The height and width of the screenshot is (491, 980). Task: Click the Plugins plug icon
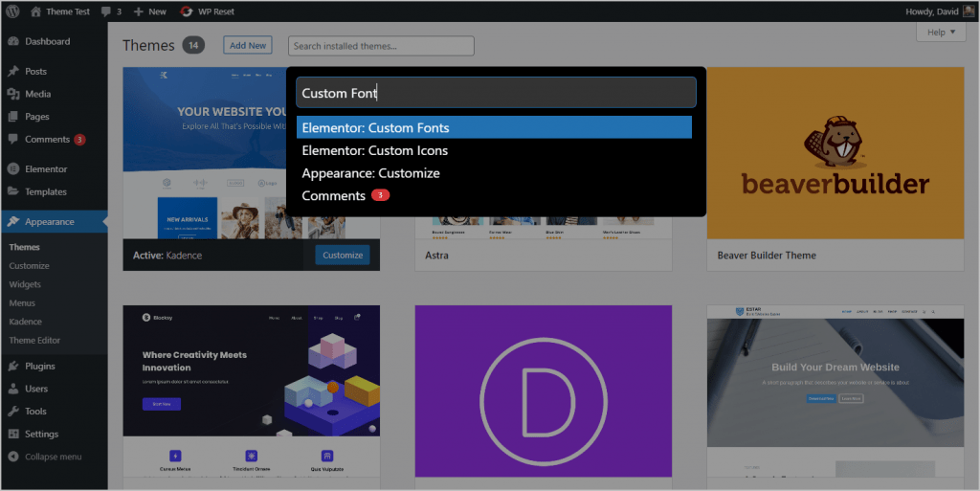click(13, 366)
